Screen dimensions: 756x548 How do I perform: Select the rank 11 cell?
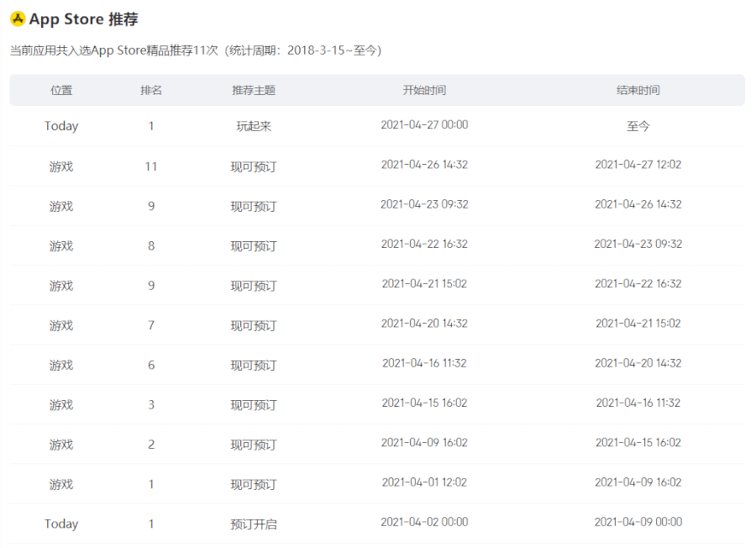coord(151,166)
